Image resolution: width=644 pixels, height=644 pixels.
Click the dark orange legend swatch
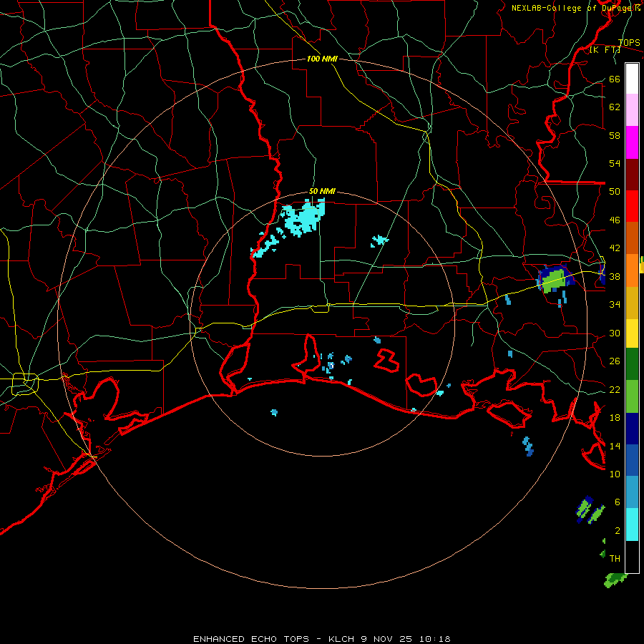(x=632, y=238)
